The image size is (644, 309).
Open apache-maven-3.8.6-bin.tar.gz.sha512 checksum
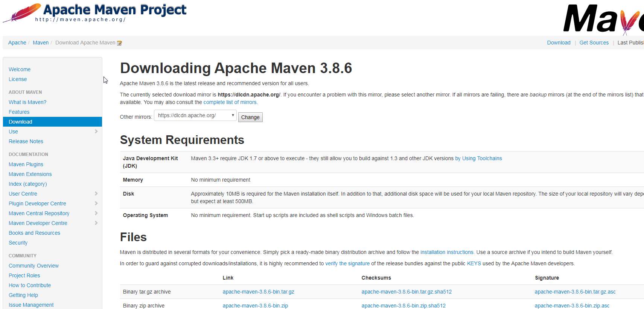406,292
